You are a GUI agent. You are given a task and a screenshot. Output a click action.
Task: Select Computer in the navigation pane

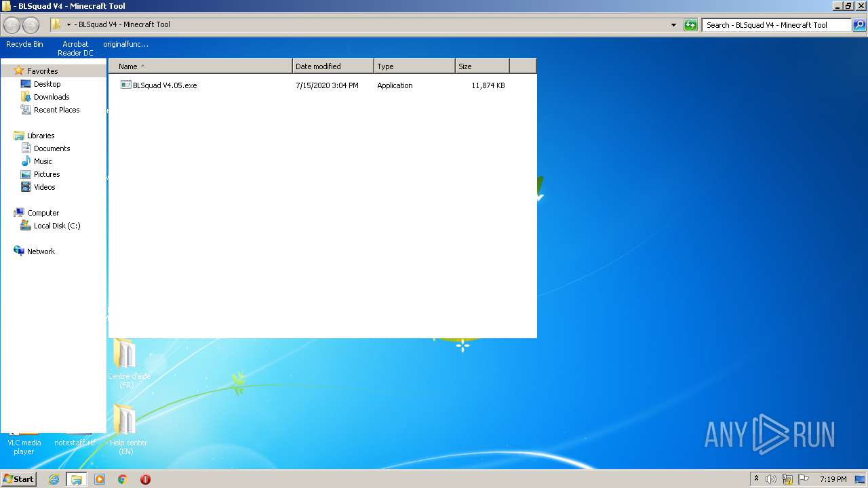click(x=43, y=213)
